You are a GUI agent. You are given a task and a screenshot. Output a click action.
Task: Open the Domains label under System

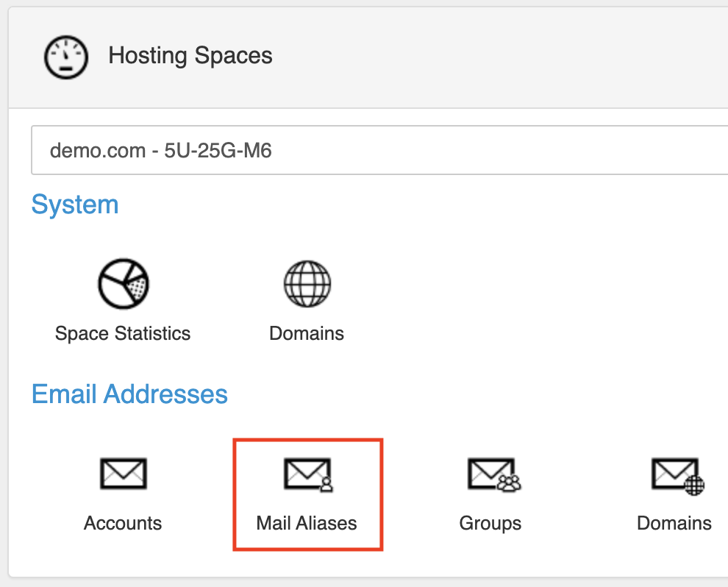pyautogui.click(x=307, y=333)
